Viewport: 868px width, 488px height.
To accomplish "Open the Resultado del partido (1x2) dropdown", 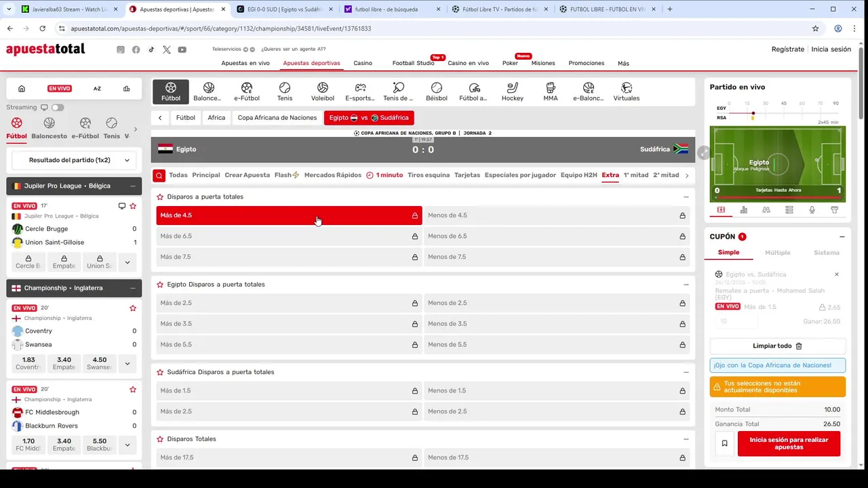I will tap(74, 161).
